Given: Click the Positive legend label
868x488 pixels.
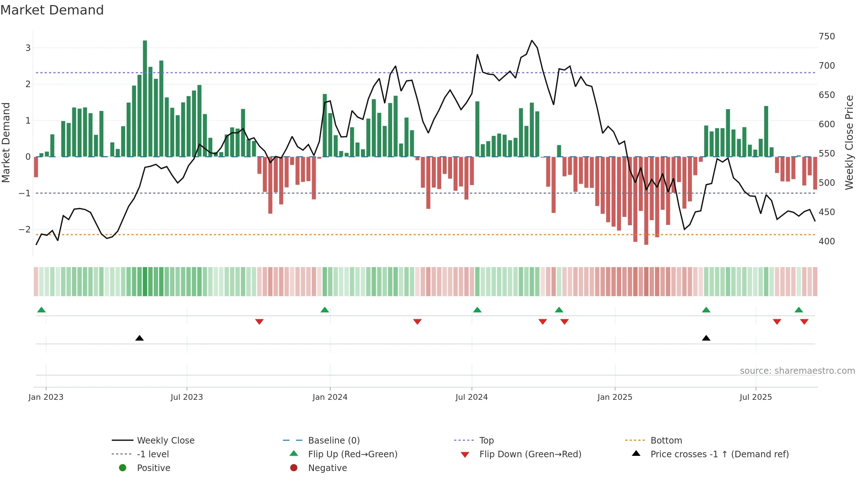Looking at the screenshot, I should [154, 468].
